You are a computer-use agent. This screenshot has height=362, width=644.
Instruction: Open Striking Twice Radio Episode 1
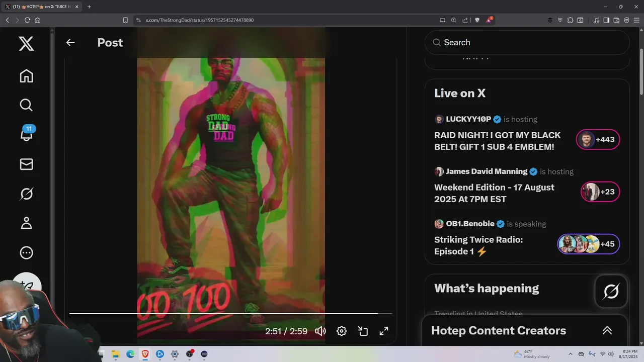[x=478, y=245]
